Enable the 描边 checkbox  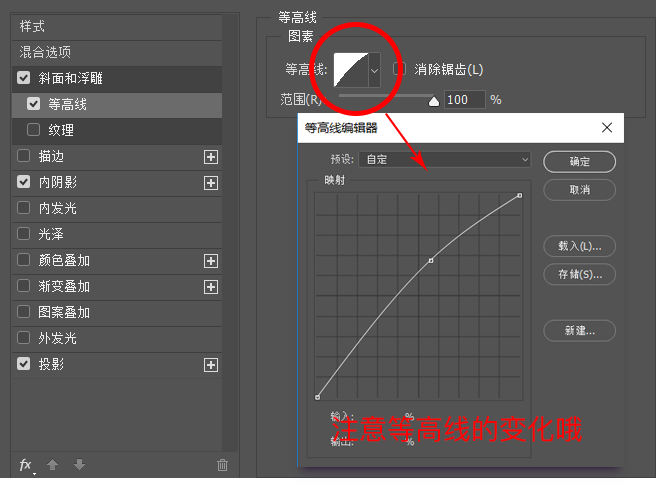point(24,156)
